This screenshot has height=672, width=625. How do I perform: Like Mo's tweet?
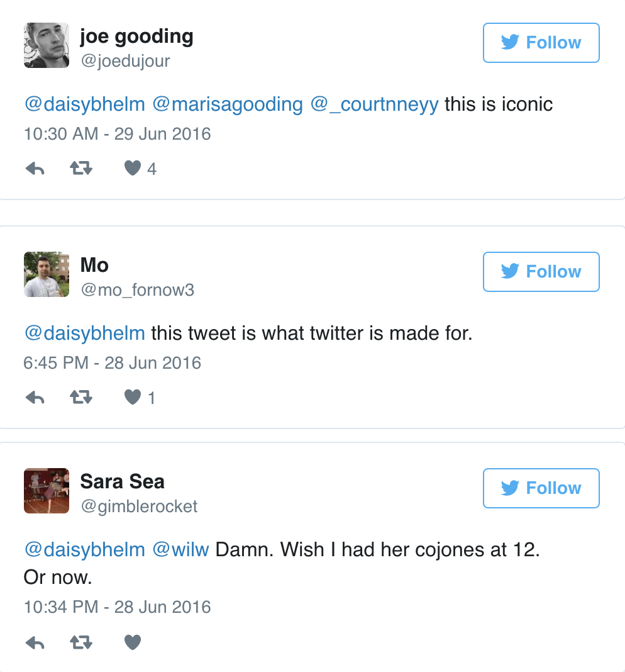point(132,398)
